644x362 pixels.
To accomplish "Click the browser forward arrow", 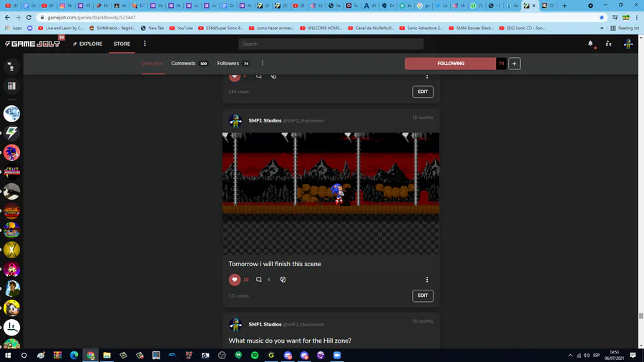I will 18,17.
